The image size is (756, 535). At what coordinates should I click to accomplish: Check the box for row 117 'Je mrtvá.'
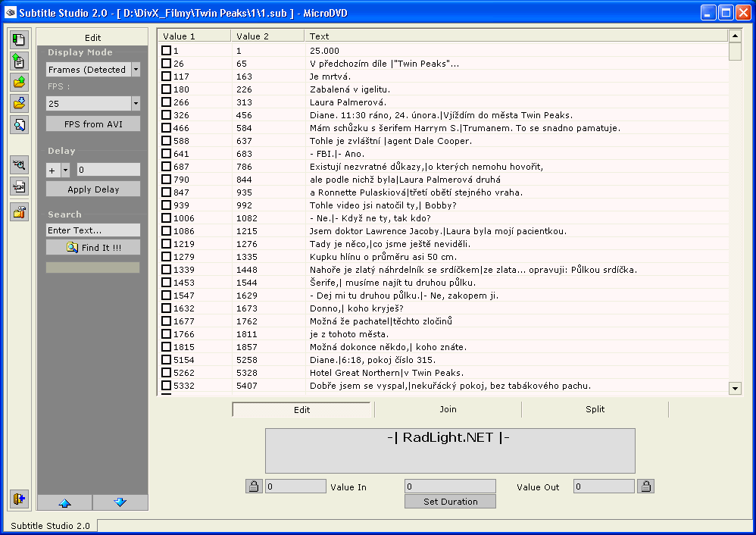pos(167,77)
